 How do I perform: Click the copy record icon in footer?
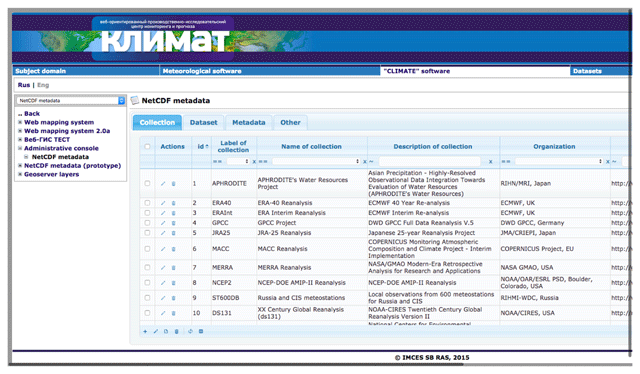(x=166, y=331)
